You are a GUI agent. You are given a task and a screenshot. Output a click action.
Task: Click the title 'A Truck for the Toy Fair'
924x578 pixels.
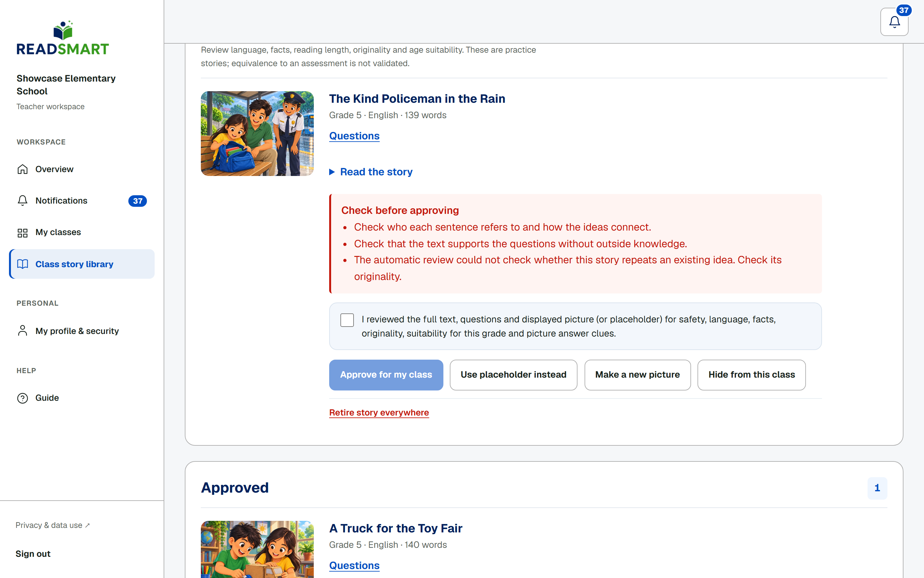pyautogui.click(x=396, y=528)
